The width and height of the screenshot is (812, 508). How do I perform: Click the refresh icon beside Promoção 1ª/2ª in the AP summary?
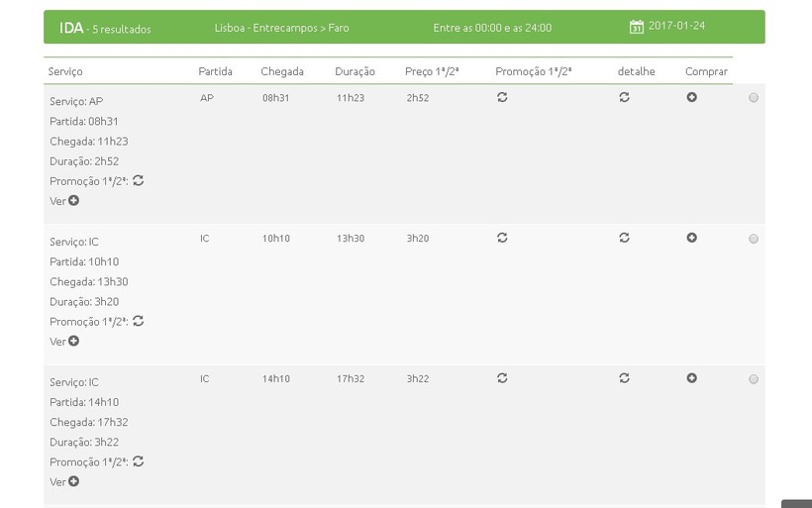(138, 180)
